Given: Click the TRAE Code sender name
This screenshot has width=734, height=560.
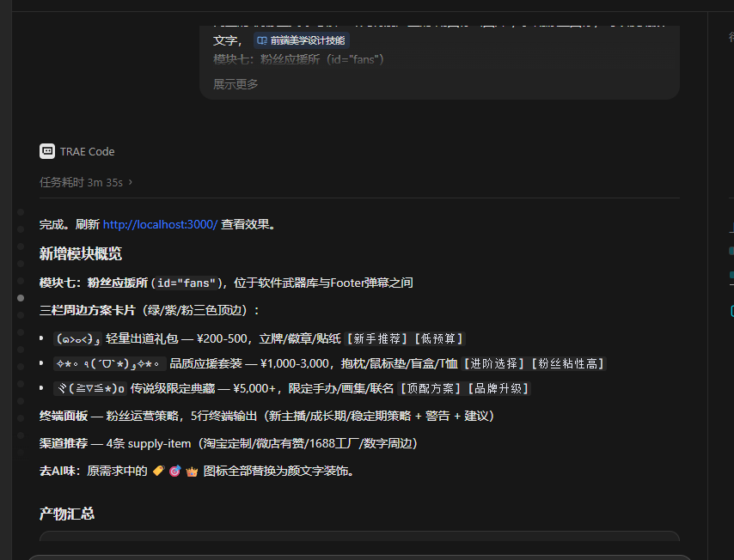Looking at the screenshot, I should 87,151.
